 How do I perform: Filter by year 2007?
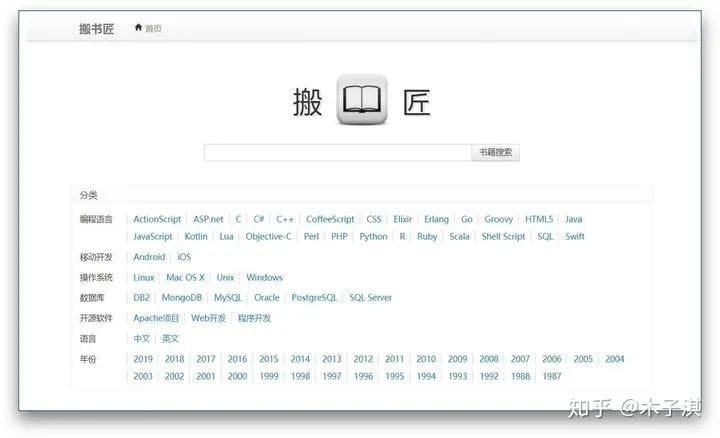coord(520,359)
